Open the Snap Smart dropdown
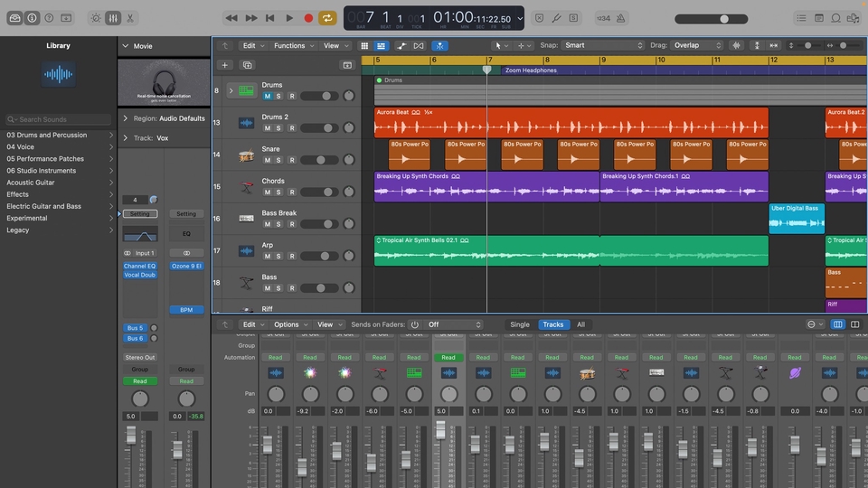The height and width of the screenshot is (488, 868). (x=602, y=45)
